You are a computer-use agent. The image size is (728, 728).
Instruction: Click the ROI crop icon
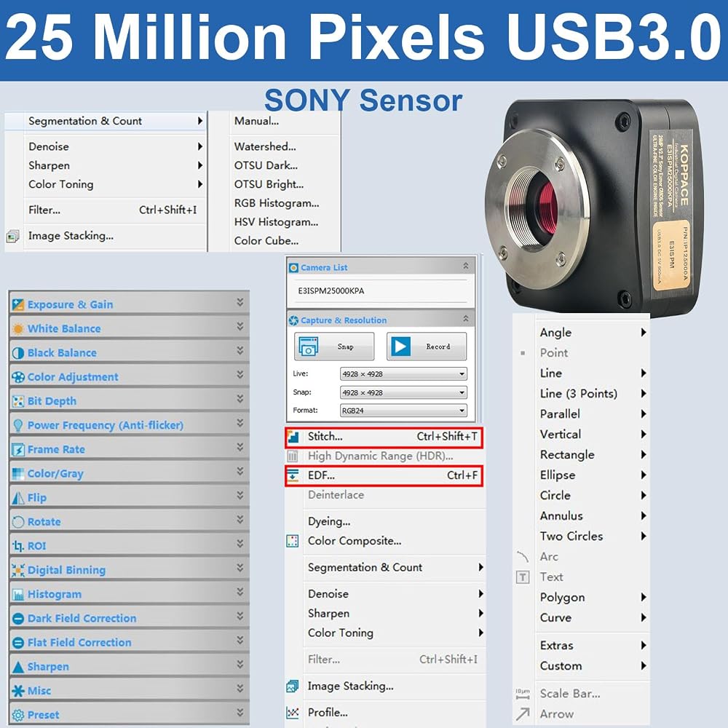tap(18, 546)
